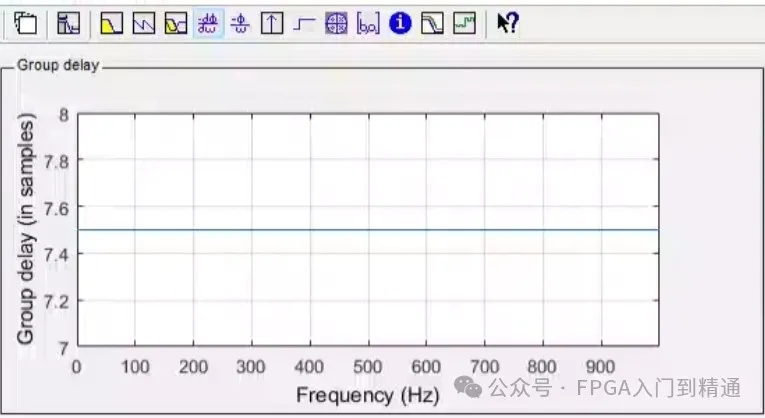Open Pole/Zero plot

point(336,23)
